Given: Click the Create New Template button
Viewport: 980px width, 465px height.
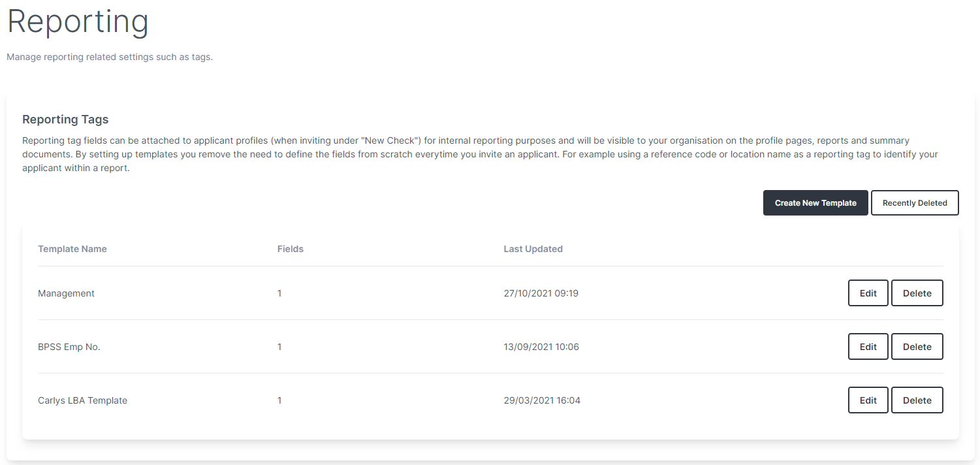Looking at the screenshot, I should pos(815,203).
